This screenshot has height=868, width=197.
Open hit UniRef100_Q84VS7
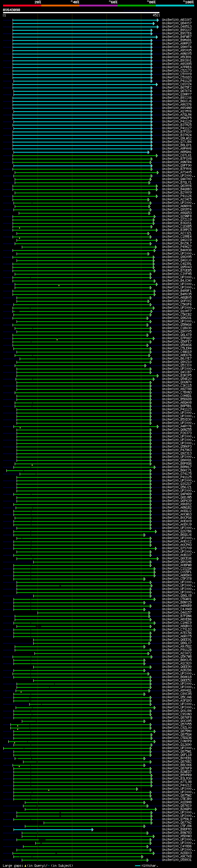point(176,23)
